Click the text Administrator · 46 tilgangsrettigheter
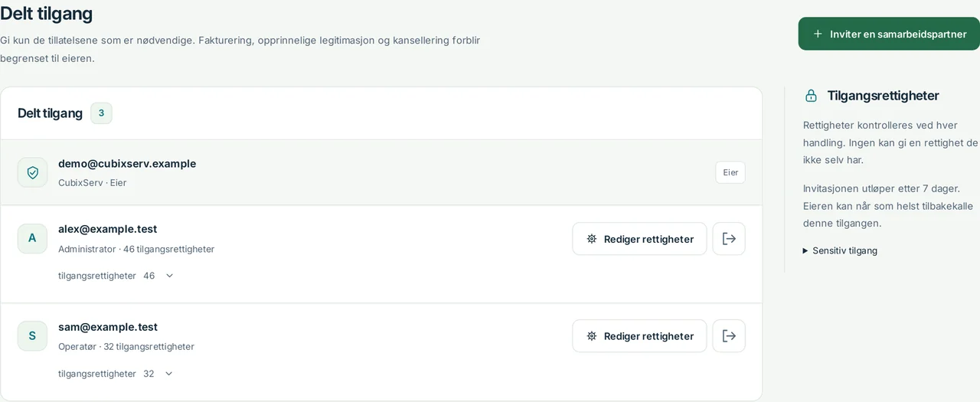Image resolution: width=980 pixels, height=402 pixels. pyautogui.click(x=136, y=249)
